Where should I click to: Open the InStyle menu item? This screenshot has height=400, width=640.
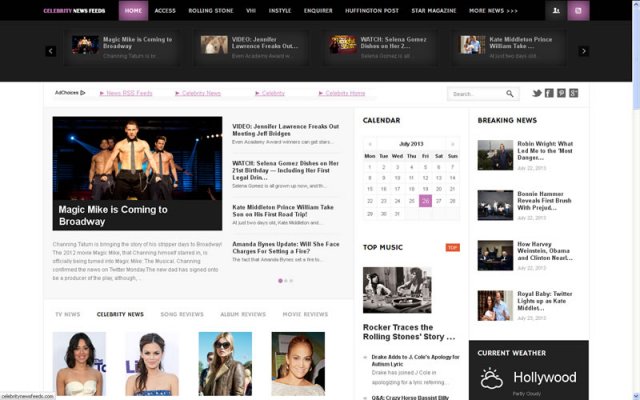(x=280, y=11)
